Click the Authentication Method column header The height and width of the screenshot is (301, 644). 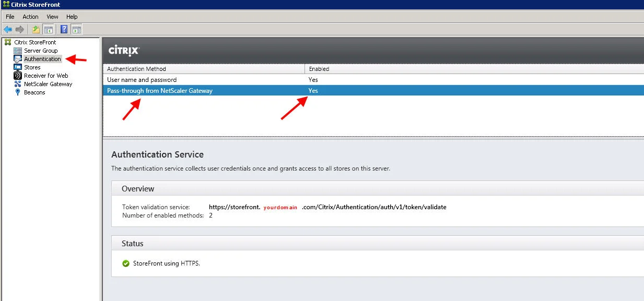tap(204, 69)
